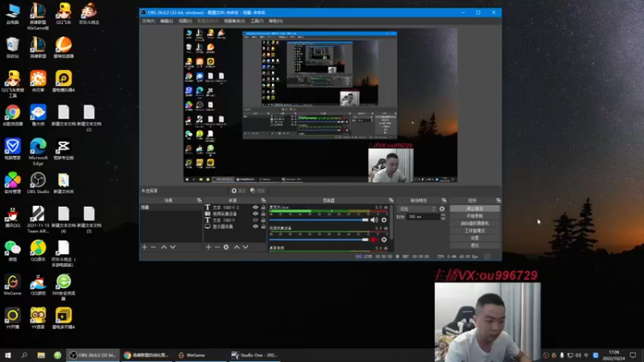Pop out the 混音器 dock
The height and width of the screenshot is (362, 644).
pyautogui.click(x=391, y=200)
